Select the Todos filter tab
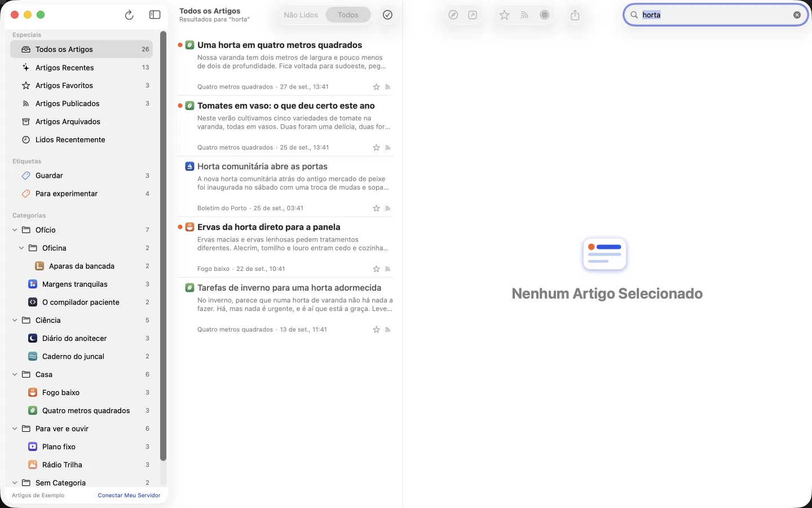812x508 pixels. tap(348, 15)
